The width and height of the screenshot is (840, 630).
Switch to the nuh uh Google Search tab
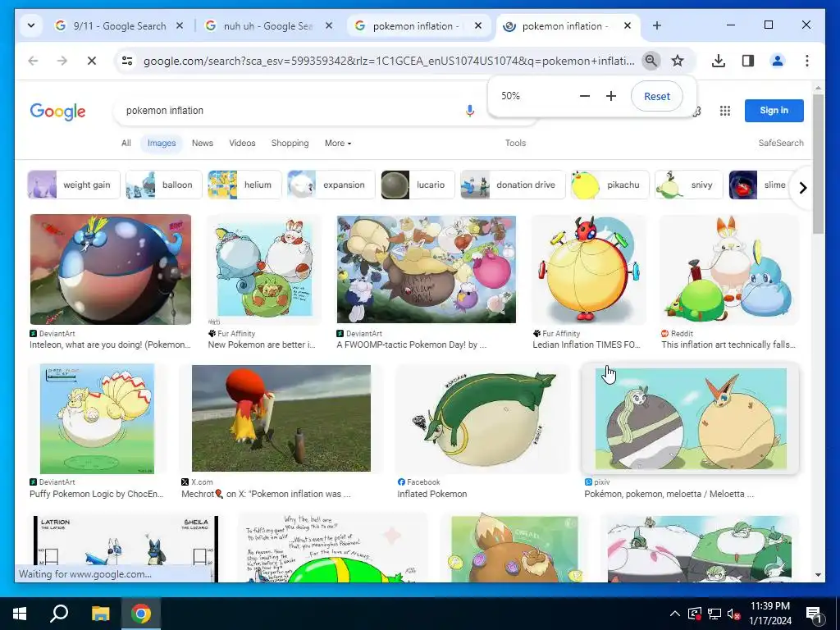point(268,25)
